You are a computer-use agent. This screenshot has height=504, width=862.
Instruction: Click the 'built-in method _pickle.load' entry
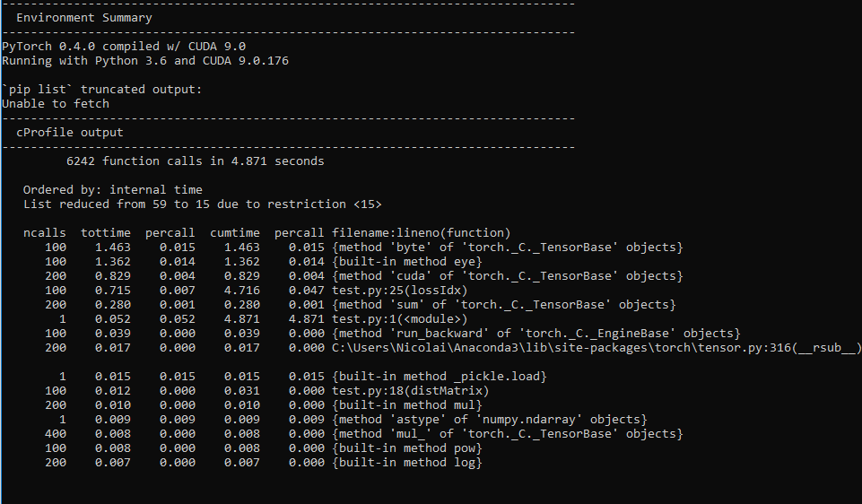[440, 377]
